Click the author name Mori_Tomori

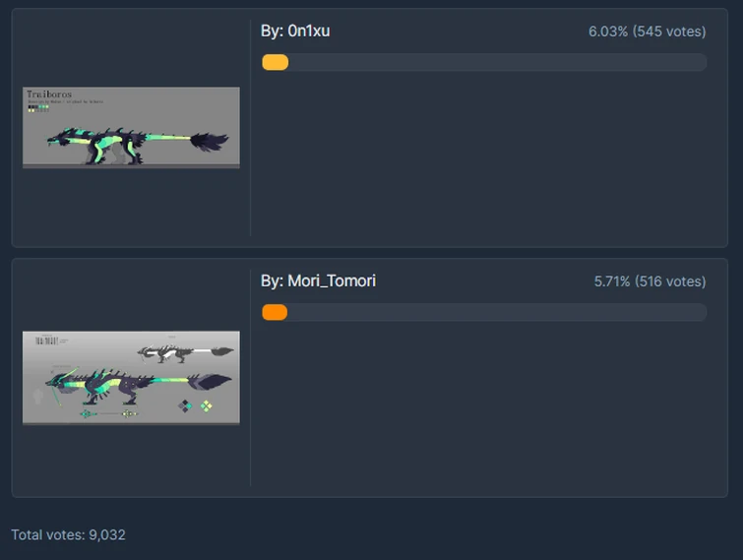point(332,280)
